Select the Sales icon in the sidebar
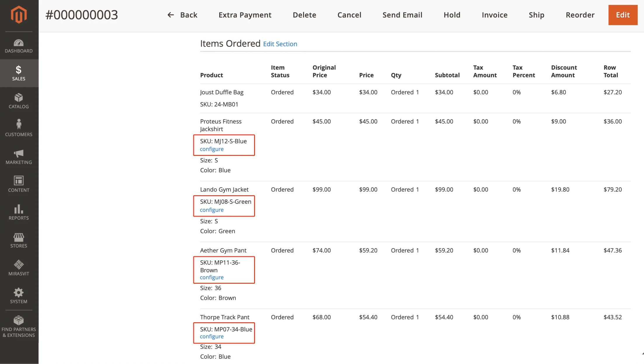 (x=18, y=72)
